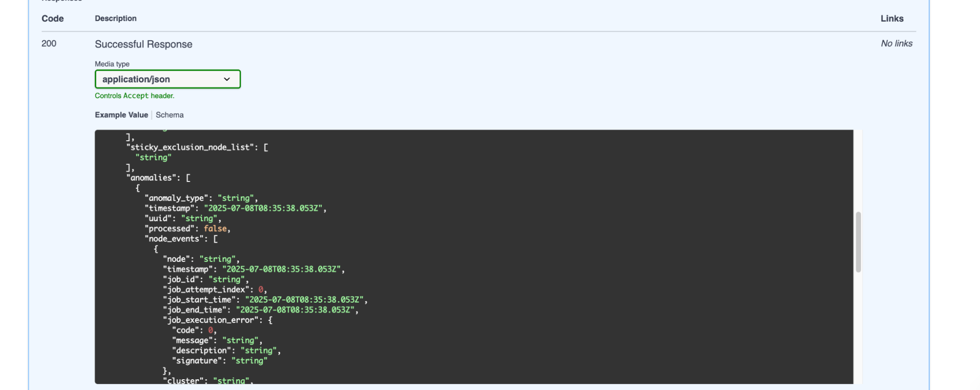
Task: Click the "anomaly_type" key in JSON example
Action: 176,198
